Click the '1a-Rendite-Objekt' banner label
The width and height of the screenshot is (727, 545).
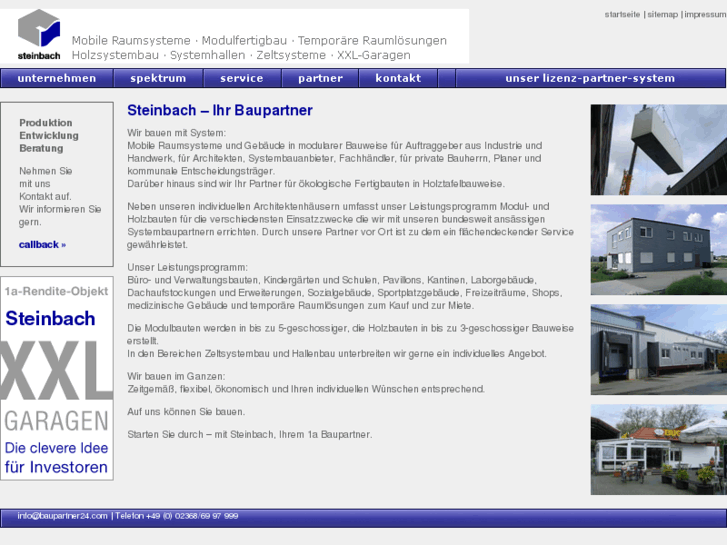pos(56,291)
